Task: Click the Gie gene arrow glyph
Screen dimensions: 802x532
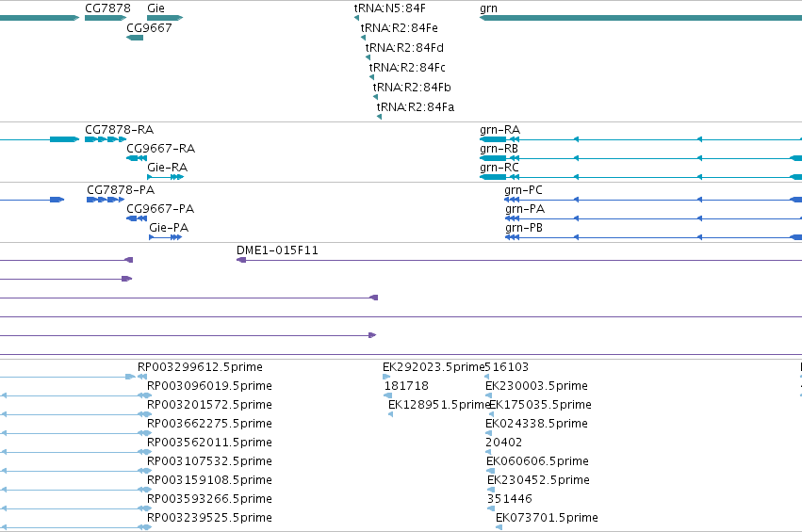Action: (x=165, y=18)
